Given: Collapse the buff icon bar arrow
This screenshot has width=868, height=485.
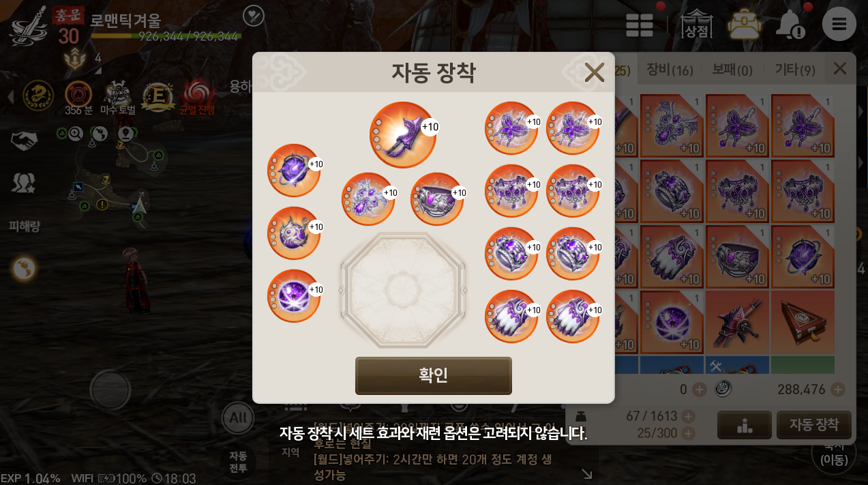Looking at the screenshot, I should (x=10, y=97).
